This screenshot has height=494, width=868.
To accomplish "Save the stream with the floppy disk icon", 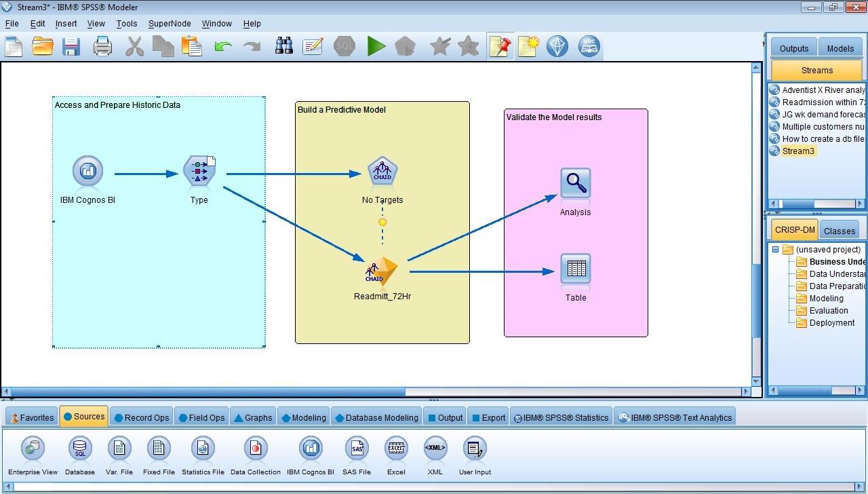I will coord(71,46).
